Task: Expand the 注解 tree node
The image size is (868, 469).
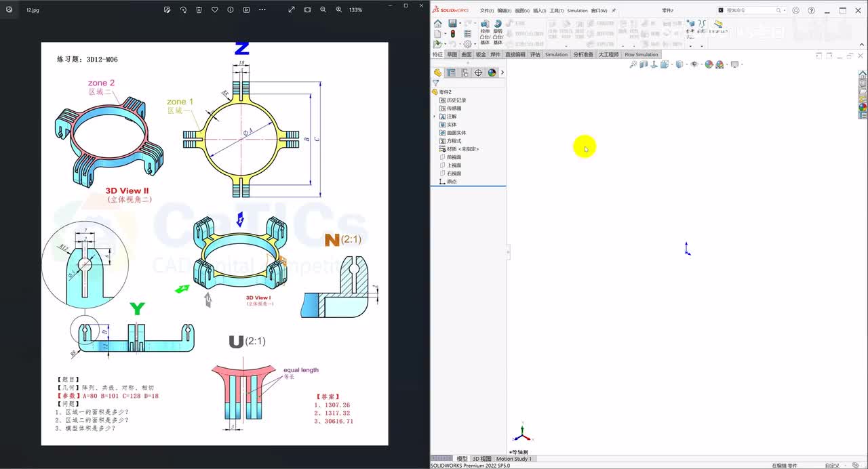Action: 434,117
